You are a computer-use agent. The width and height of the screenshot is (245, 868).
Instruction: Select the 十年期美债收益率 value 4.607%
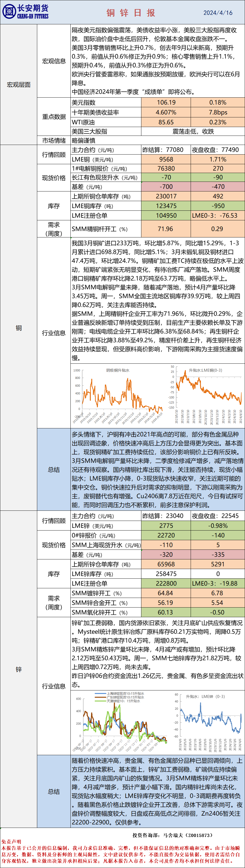(x=166, y=112)
